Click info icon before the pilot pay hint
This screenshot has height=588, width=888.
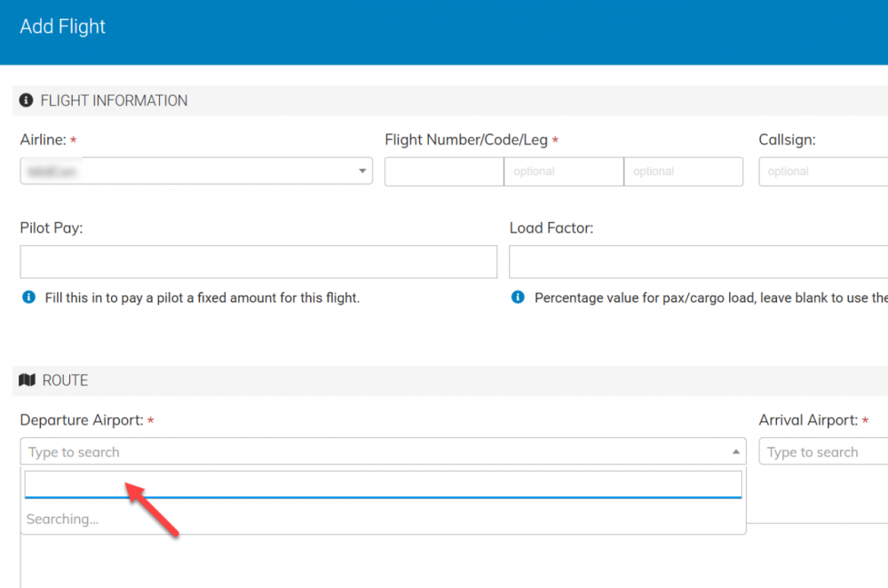28,298
